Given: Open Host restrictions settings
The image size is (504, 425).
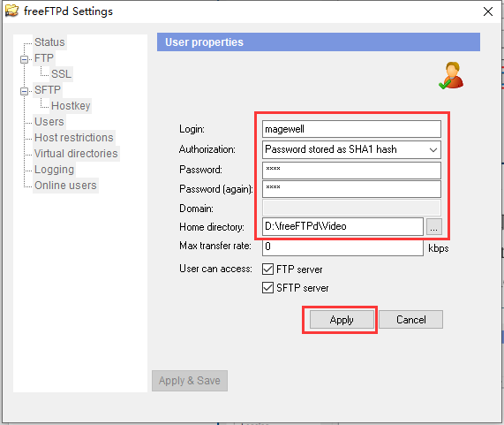Looking at the screenshot, I should 74,138.
